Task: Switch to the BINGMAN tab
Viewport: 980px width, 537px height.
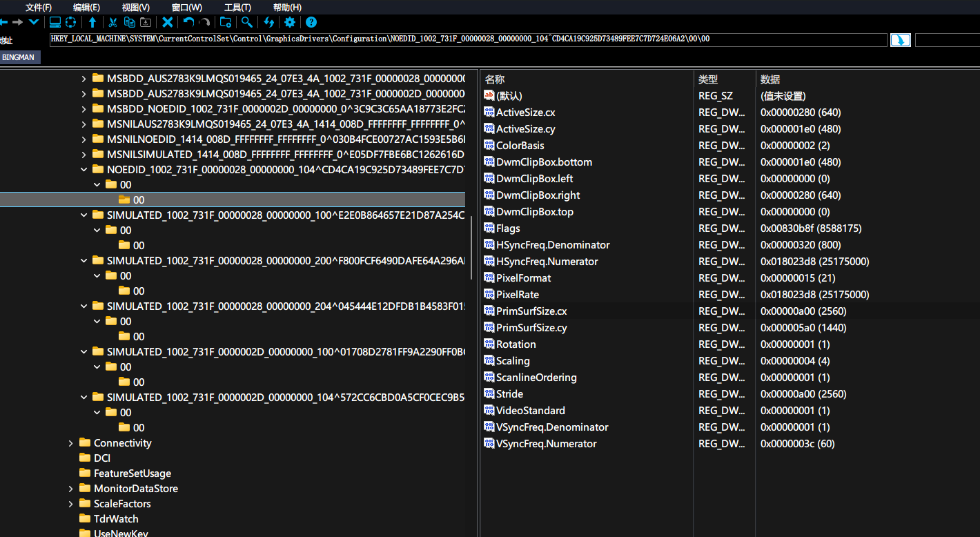Action: [19, 57]
